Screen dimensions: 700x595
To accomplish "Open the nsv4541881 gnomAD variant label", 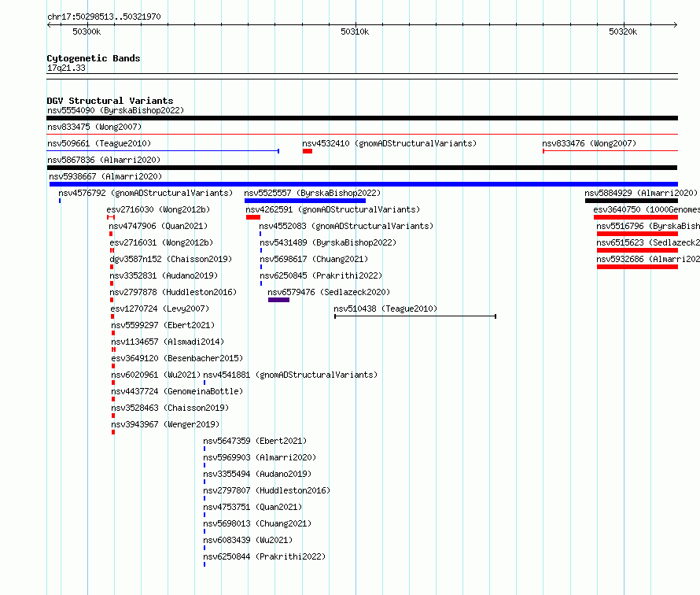I will 290,375.
